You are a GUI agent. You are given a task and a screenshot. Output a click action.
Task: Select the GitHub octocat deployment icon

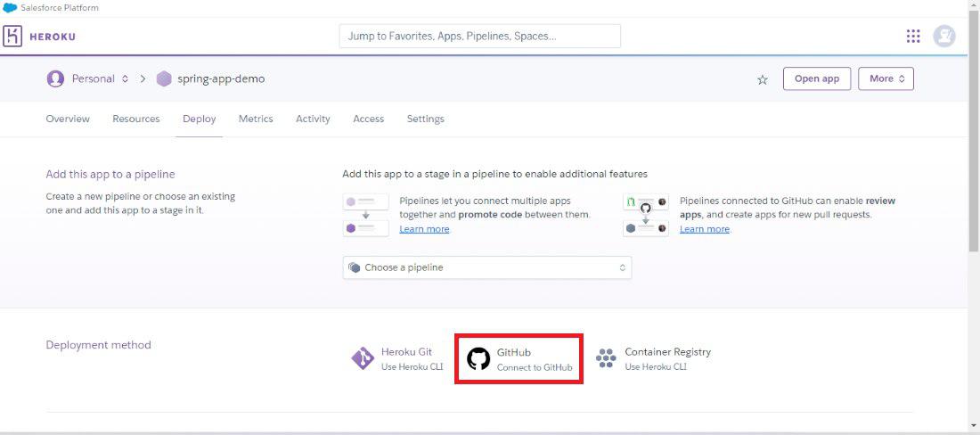(478, 358)
